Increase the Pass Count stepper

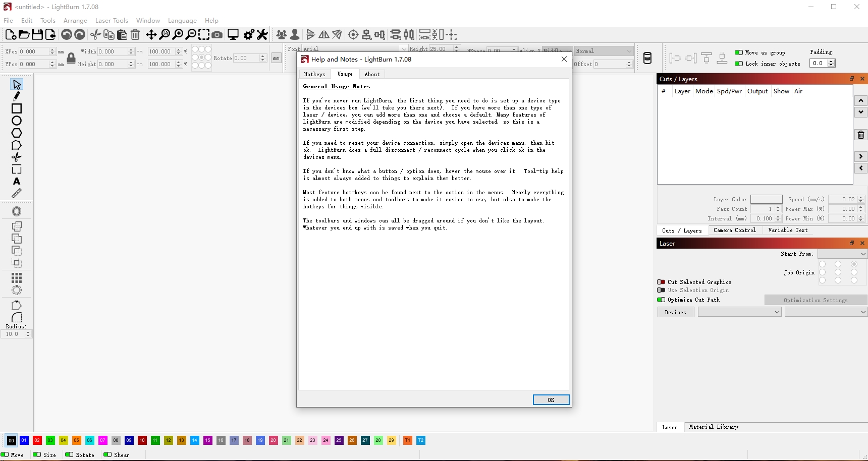click(x=778, y=207)
